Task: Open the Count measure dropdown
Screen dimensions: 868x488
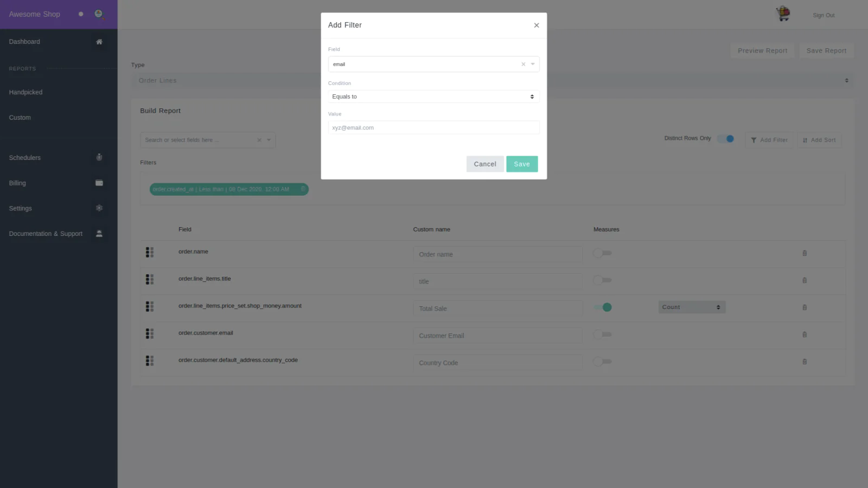Action: [x=691, y=307]
